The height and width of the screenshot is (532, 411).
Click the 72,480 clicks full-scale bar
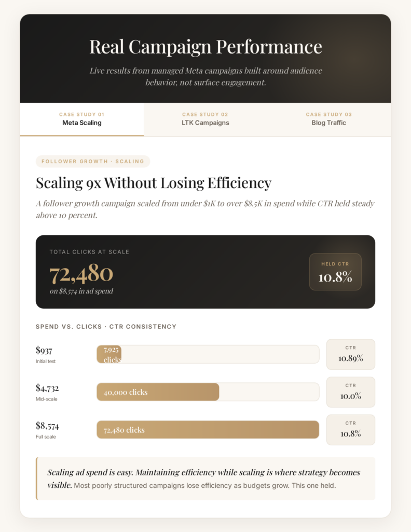pyautogui.click(x=208, y=430)
